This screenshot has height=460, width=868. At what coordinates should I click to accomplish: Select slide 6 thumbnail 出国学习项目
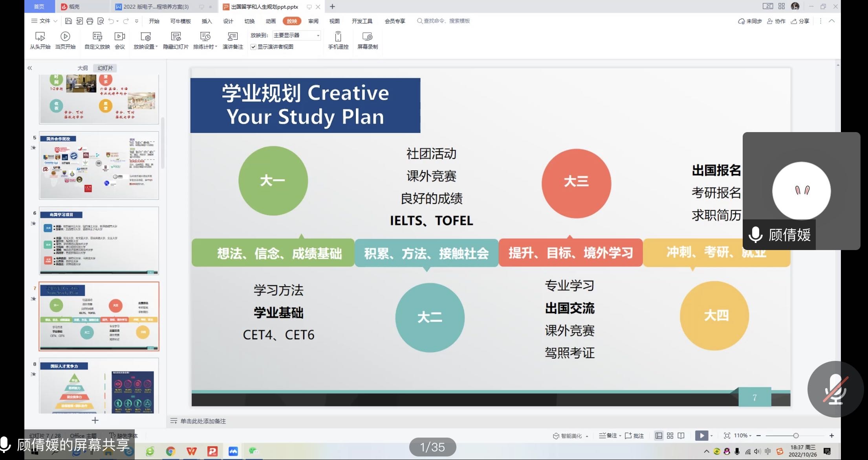coord(99,241)
